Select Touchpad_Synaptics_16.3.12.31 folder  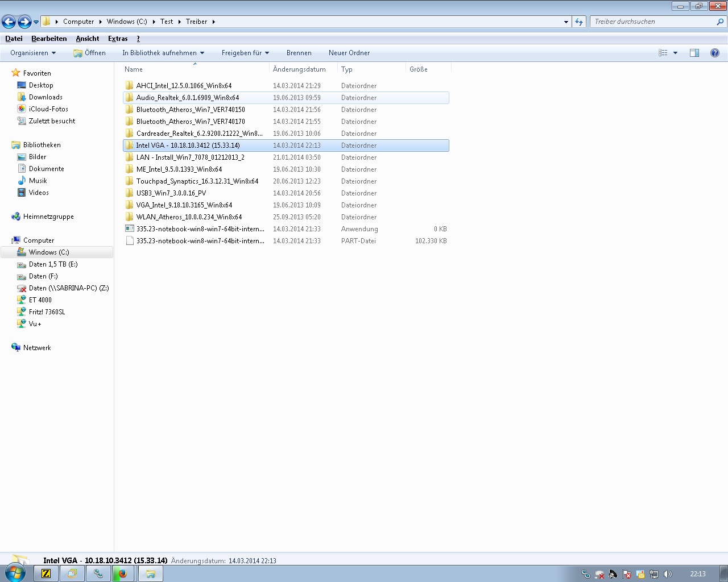pos(286,181)
